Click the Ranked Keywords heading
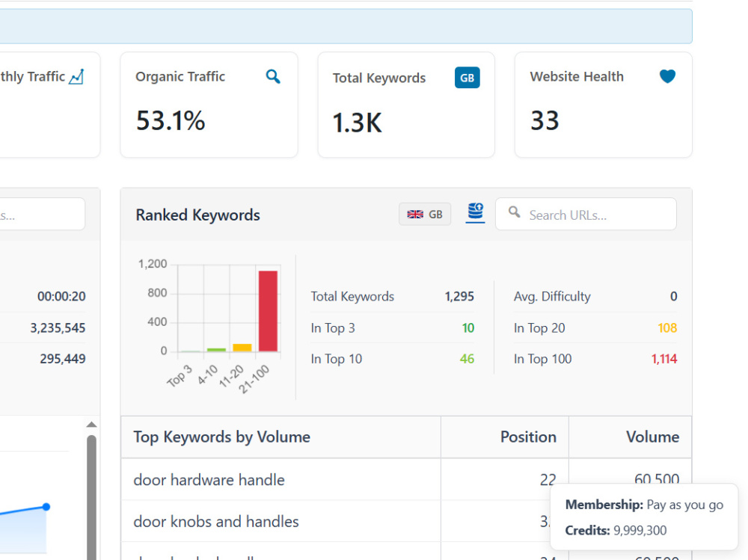 tap(198, 215)
